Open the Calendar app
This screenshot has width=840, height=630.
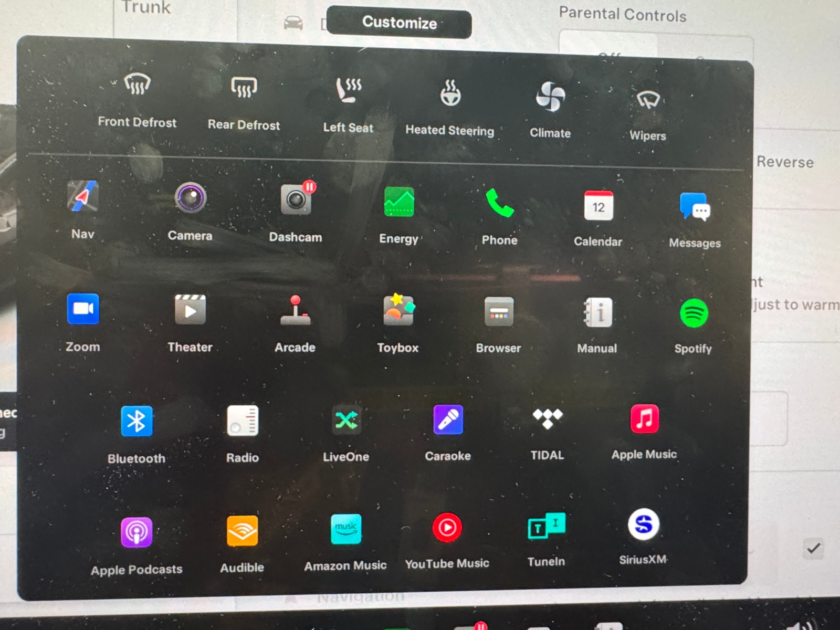[x=598, y=219]
